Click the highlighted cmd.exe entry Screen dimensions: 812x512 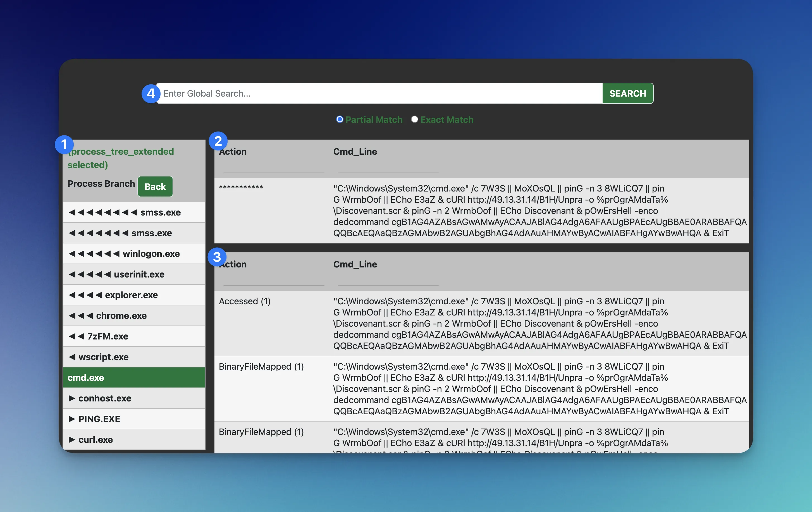tap(134, 377)
